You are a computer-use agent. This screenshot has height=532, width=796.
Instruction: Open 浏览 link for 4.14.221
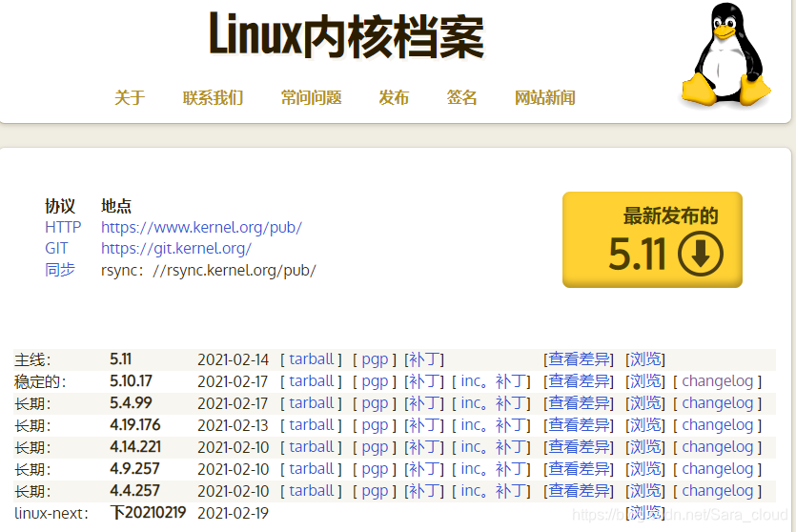point(645,447)
